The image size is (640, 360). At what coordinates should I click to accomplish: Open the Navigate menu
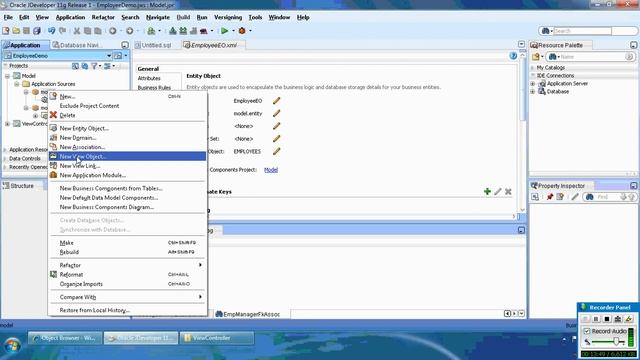tap(158, 18)
